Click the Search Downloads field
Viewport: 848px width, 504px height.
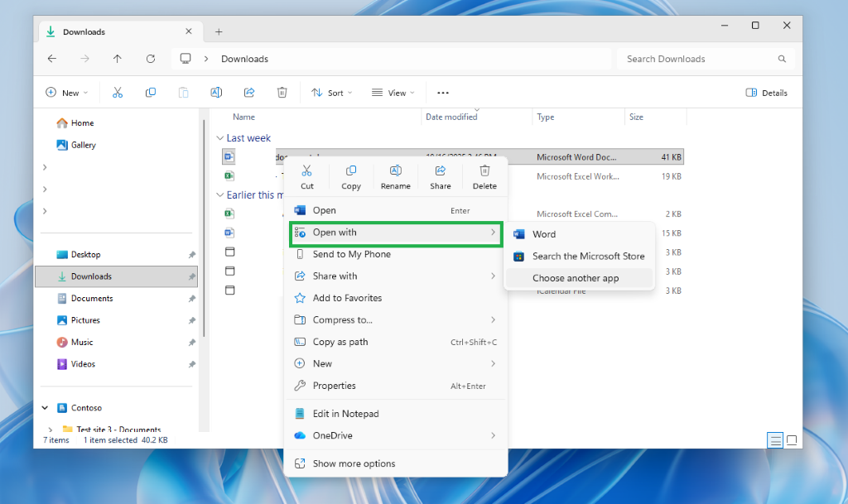click(x=706, y=59)
